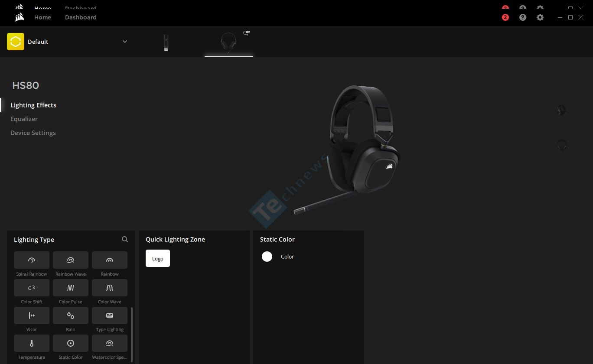Click the yellow Default profile icon

tap(16, 42)
